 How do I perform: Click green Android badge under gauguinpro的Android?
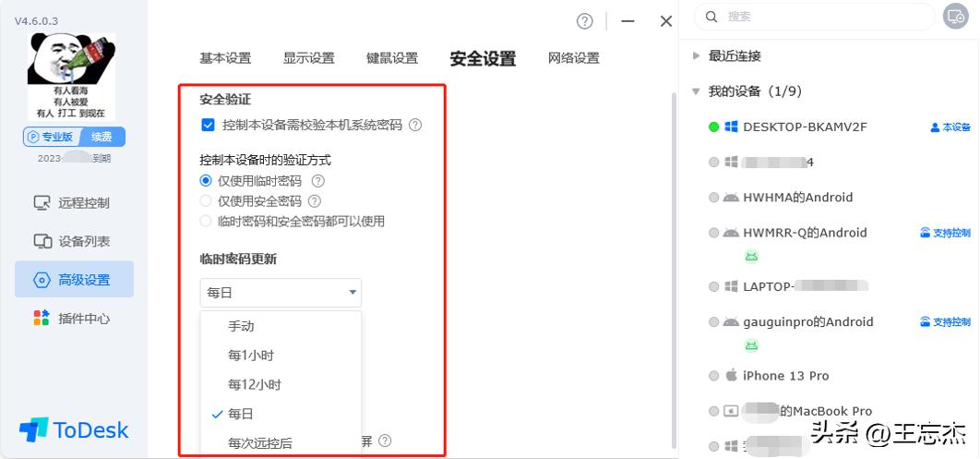pos(751,345)
